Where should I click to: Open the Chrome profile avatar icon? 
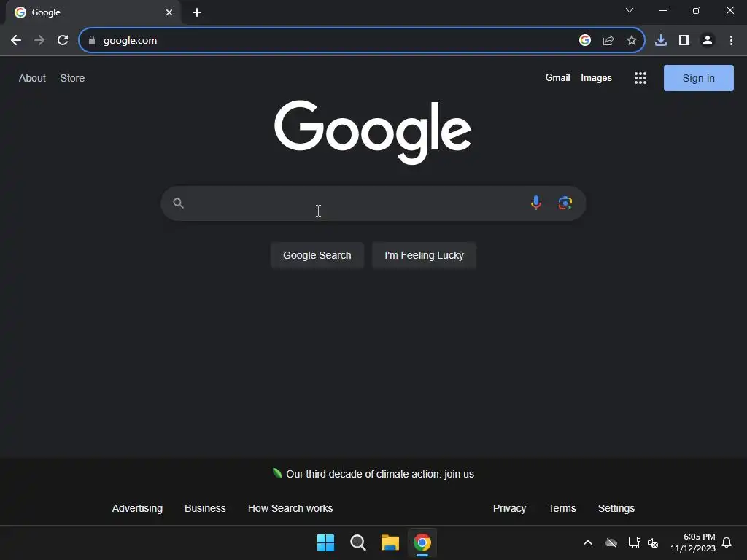[708, 41]
